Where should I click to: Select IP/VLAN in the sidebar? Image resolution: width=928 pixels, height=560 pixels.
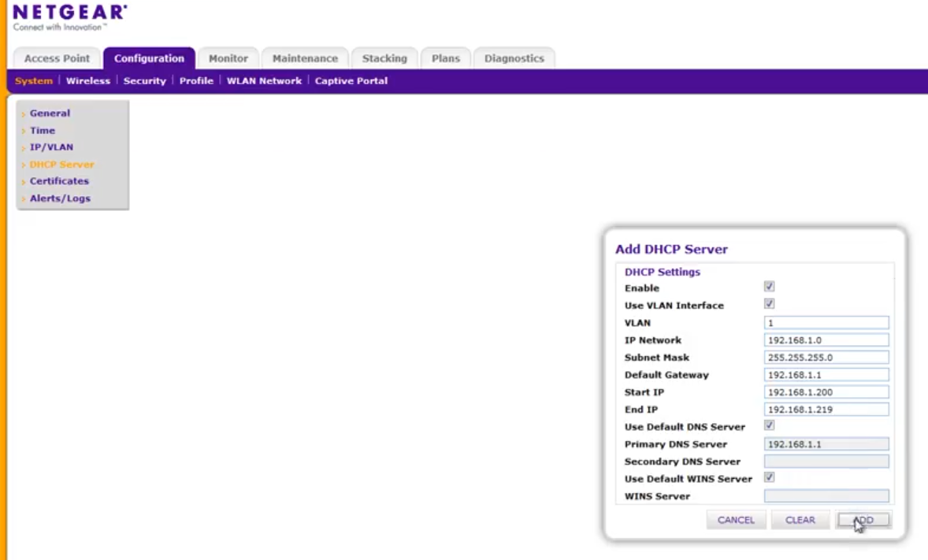(x=51, y=147)
